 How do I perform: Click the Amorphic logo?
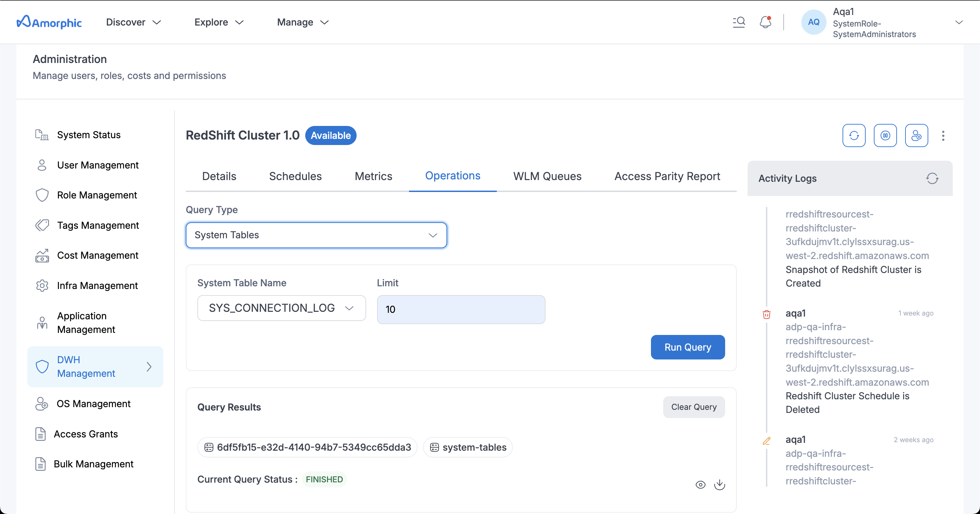coord(49,22)
